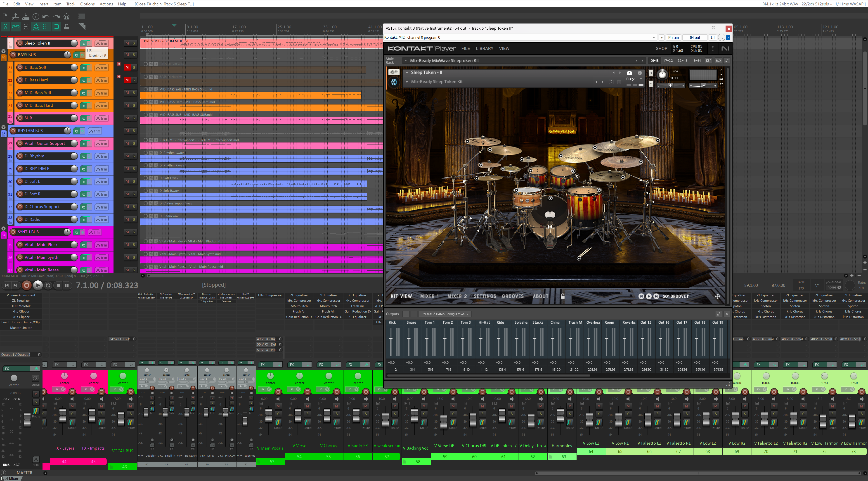This screenshot has width=868, height=481.
Task: Open the Purge dropdown in Kontakt
Action: [634, 79]
